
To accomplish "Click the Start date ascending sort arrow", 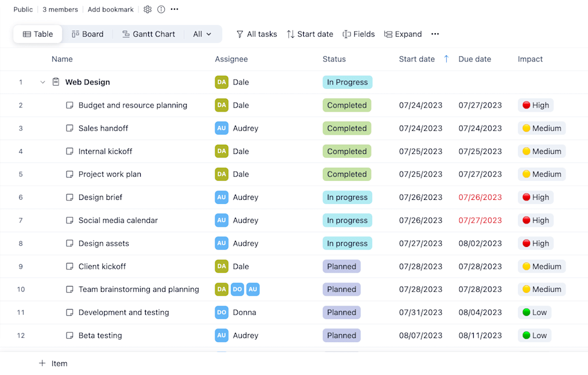I will (x=446, y=59).
